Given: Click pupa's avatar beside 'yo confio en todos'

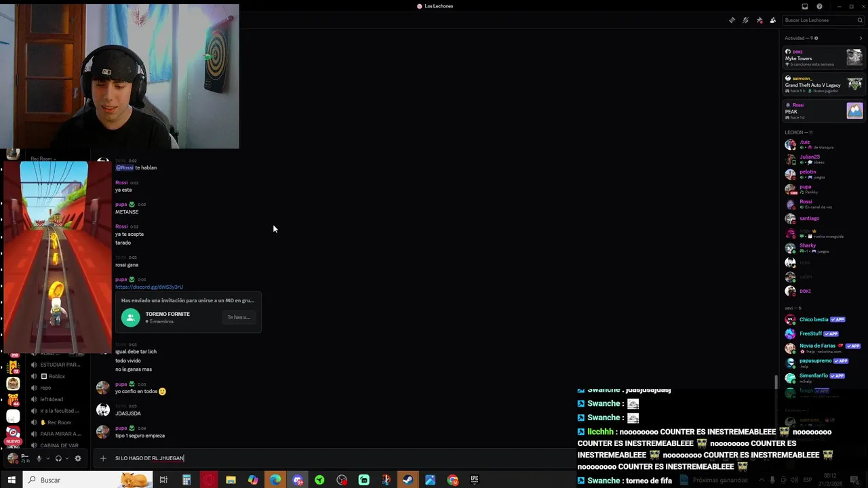Looking at the screenshot, I should (x=102, y=388).
